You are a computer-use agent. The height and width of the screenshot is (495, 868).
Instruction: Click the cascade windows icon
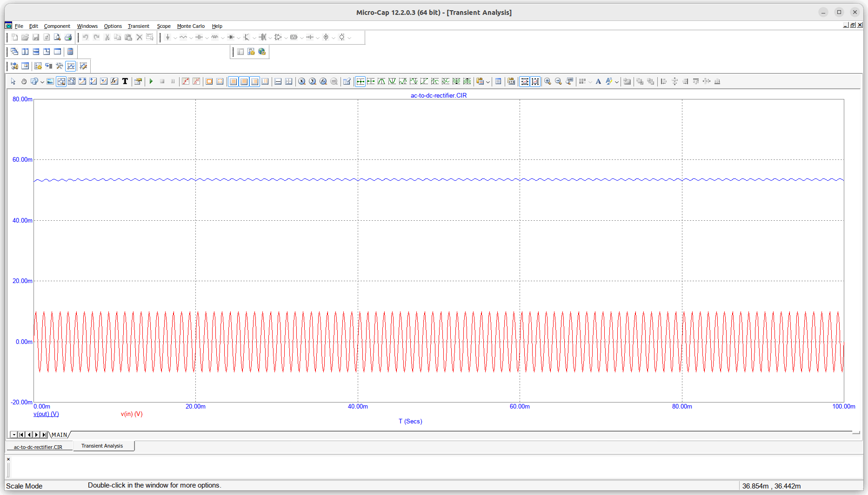coord(14,52)
